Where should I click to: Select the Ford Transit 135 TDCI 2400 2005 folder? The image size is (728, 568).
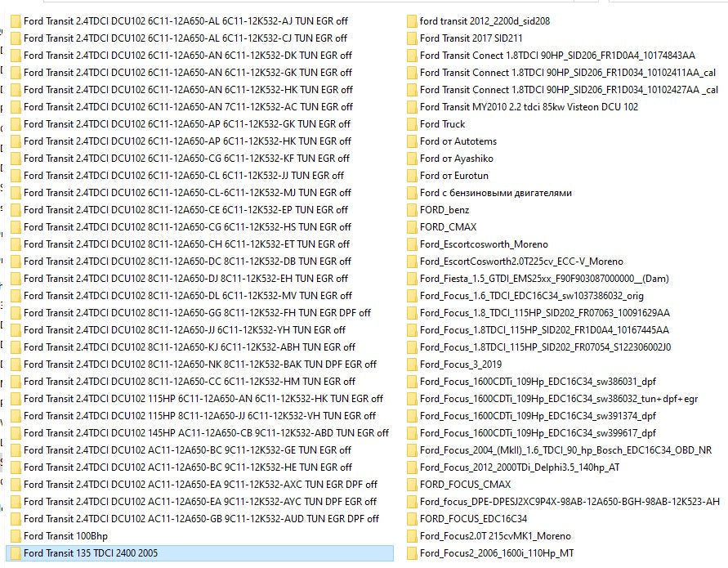[x=91, y=553]
